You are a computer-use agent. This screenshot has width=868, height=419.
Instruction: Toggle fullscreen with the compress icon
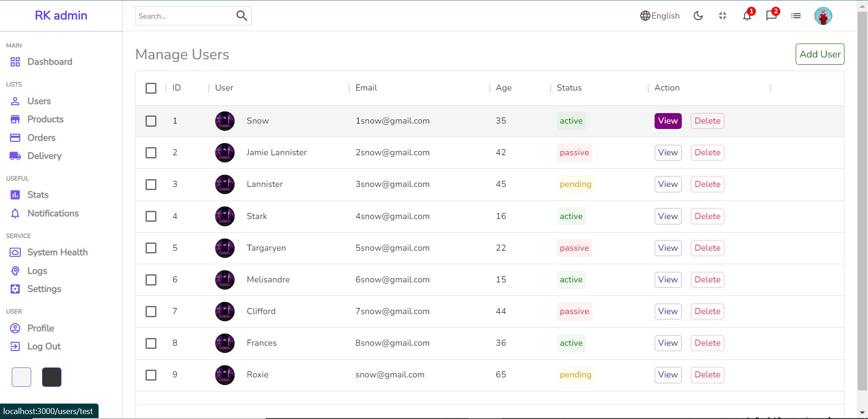click(x=722, y=16)
